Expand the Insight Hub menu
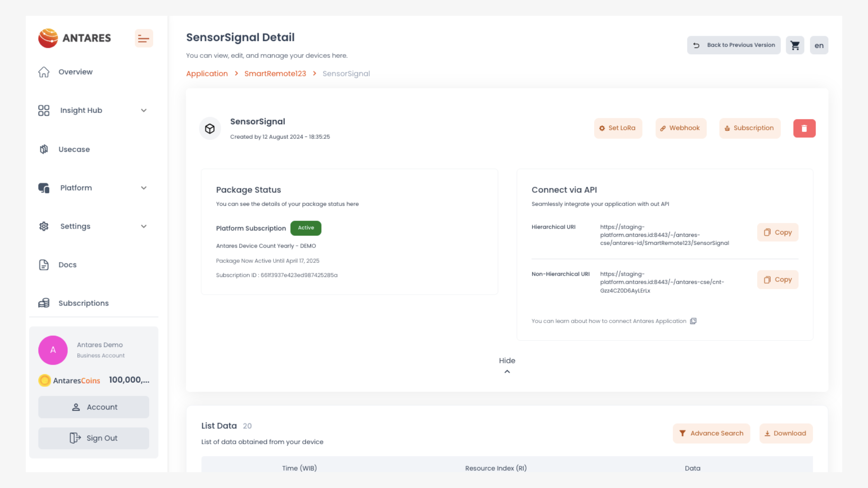 pyautogui.click(x=144, y=110)
